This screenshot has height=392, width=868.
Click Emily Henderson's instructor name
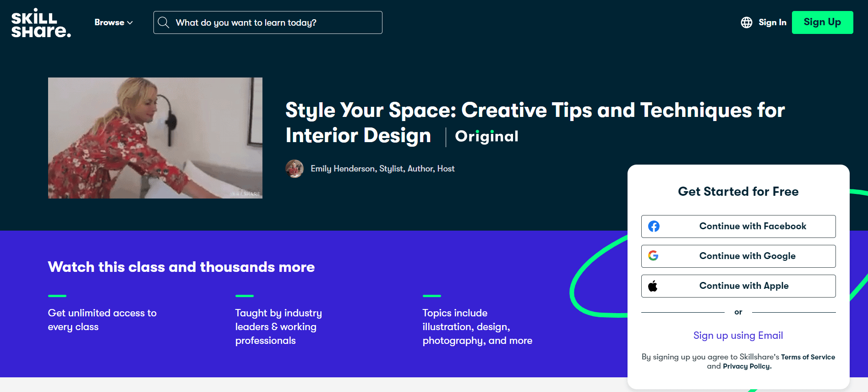point(382,169)
